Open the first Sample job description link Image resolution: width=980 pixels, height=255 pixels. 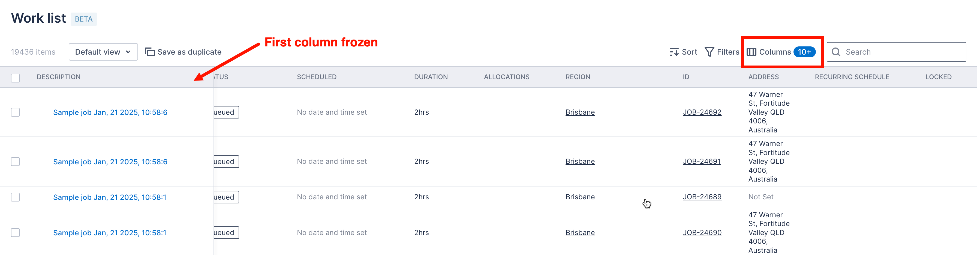tap(110, 112)
